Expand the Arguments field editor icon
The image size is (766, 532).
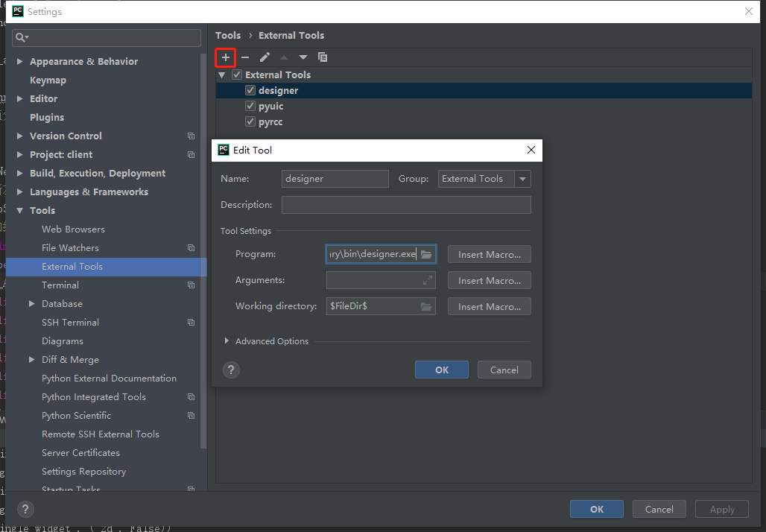pyautogui.click(x=428, y=280)
